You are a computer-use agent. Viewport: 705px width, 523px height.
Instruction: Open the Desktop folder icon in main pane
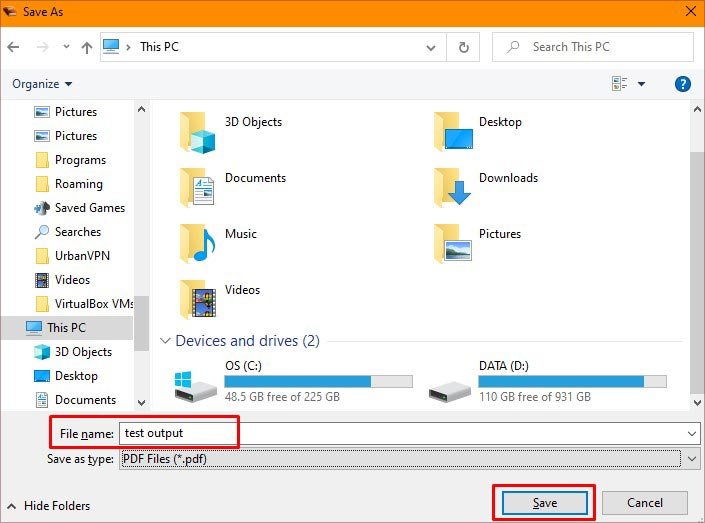tap(453, 131)
